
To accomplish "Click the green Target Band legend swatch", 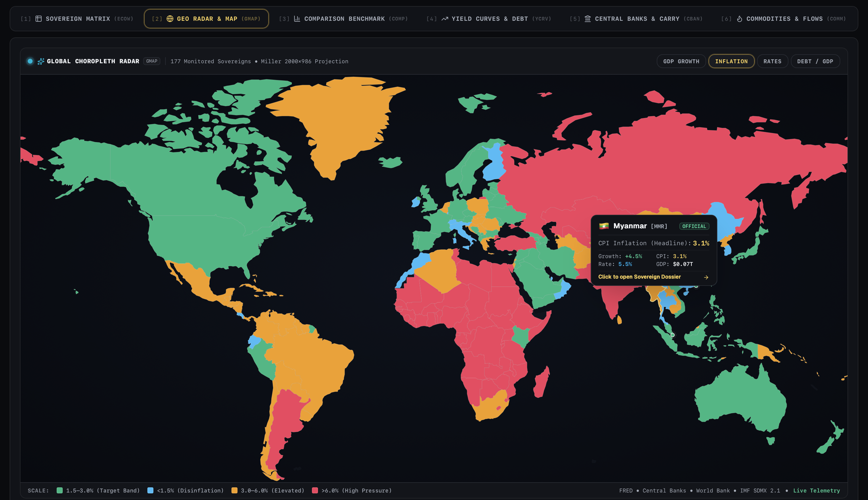I will coord(59,490).
